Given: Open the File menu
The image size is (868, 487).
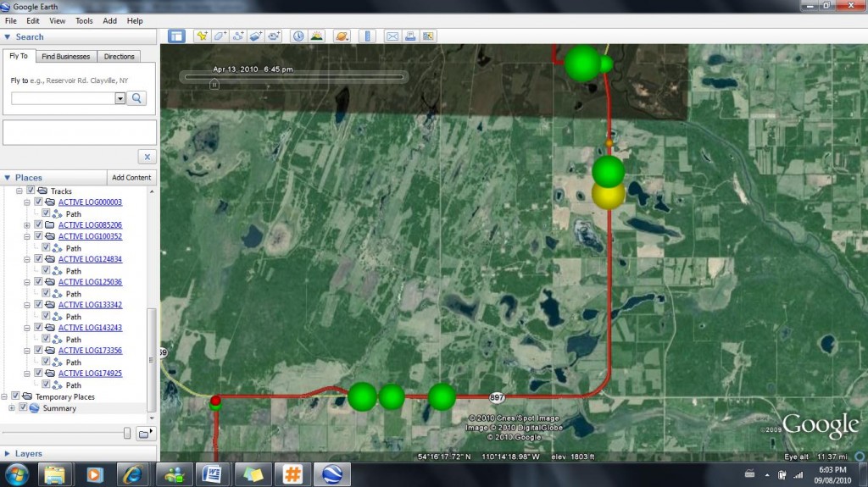Looking at the screenshot, I should (10, 21).
